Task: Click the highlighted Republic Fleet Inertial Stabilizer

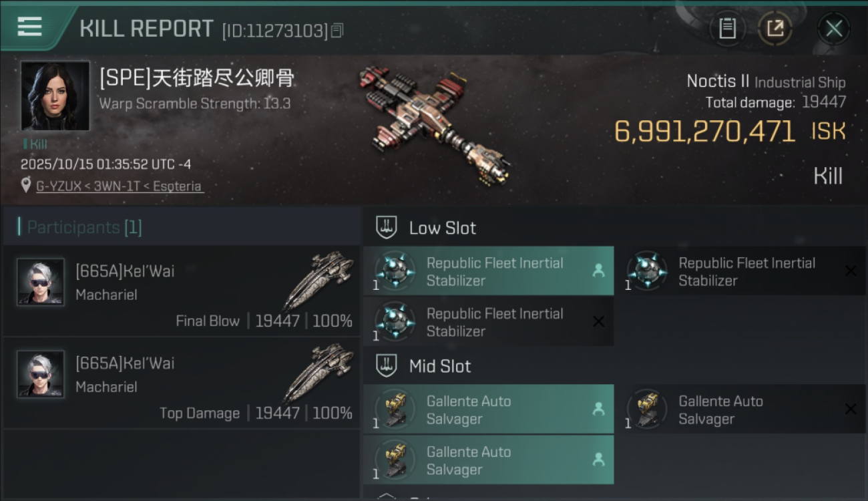Action: tap(488, 271)
